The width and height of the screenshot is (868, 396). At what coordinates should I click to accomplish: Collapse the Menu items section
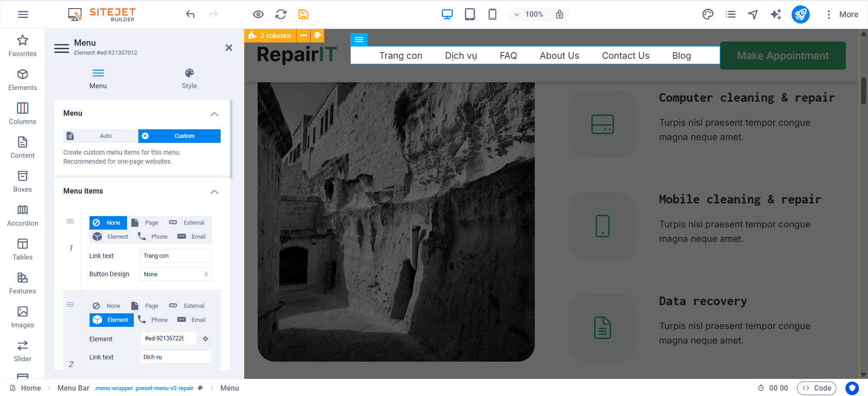coord(214,192)
